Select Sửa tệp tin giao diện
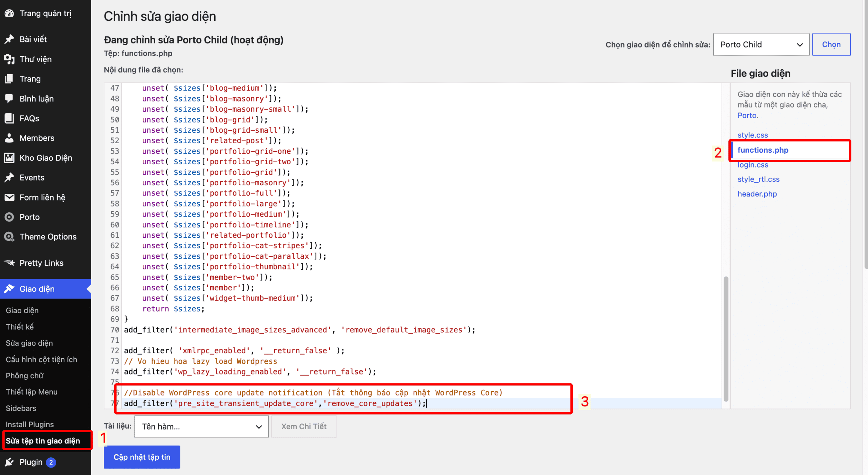868x475 pixels. pyautogui.click(x=43, y=441)
